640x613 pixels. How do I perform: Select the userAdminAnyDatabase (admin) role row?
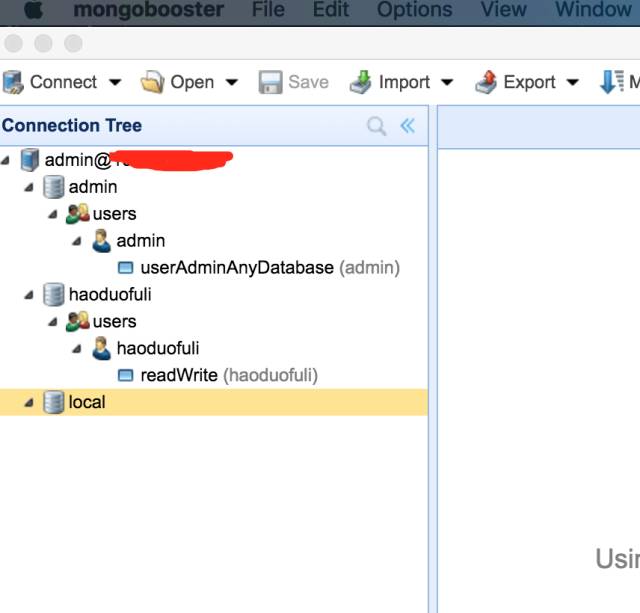(x=214, y=268)
